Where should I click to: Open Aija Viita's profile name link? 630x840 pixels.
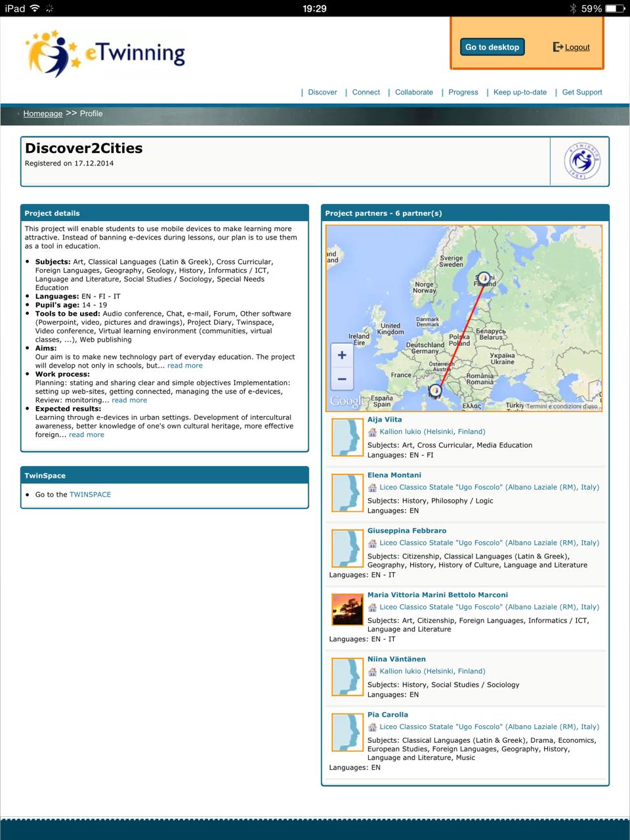[x=385, y=420]
